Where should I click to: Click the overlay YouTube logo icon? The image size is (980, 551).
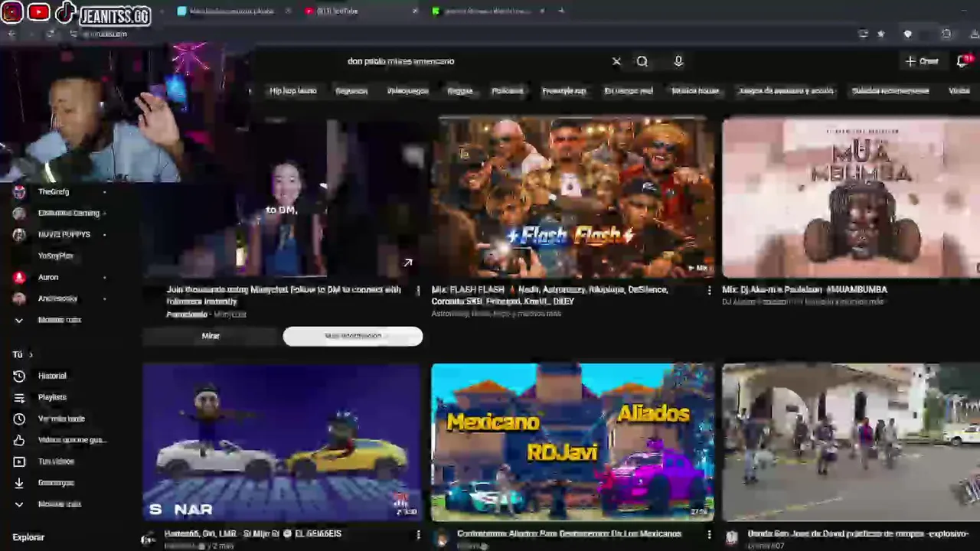[x=38, y=12]
